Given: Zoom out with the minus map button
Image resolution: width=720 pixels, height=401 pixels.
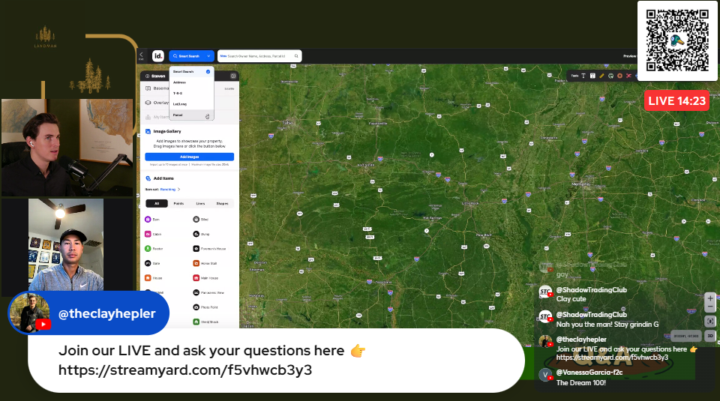Looking at the screenshot, I should pos(710,307).
